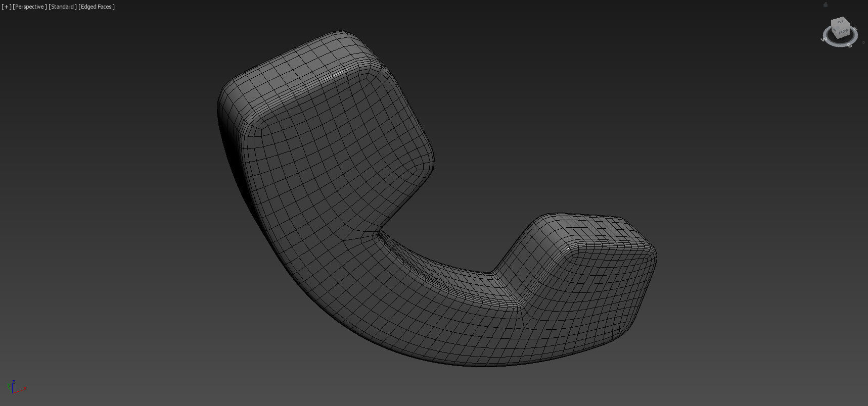The width and height of the screenshot is (868, 406).
Task: Click the S compass label on ViewCube ring
Action: [x=849, y=45]
